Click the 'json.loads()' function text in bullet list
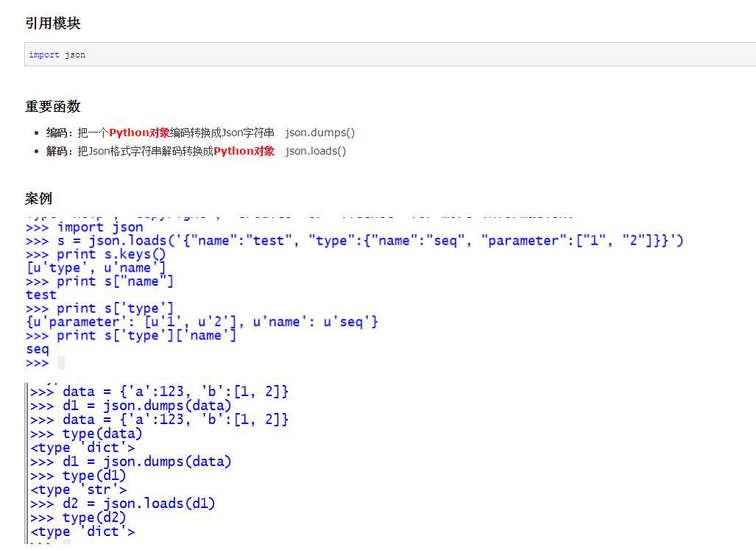This screenshot has width=756, height=550. [x=316, y=151]
